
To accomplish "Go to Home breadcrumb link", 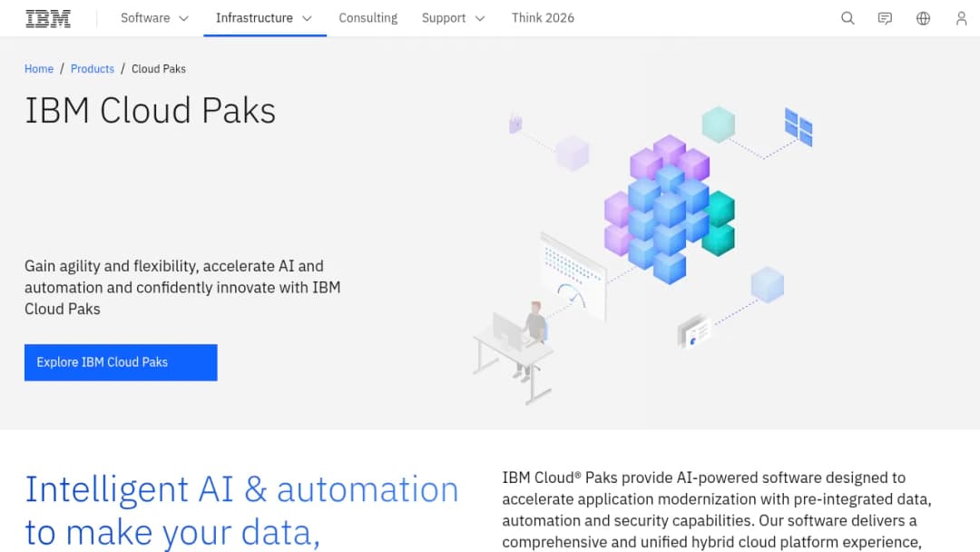I will point(39,69).
